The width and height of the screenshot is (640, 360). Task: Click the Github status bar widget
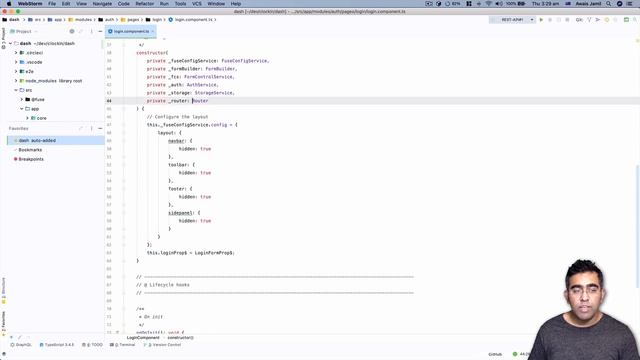pos(495,354)
